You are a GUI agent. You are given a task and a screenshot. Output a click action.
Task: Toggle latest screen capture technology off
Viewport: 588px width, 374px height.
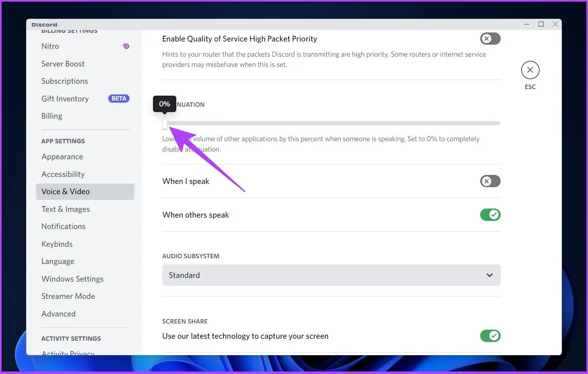(x=490, y=336)
